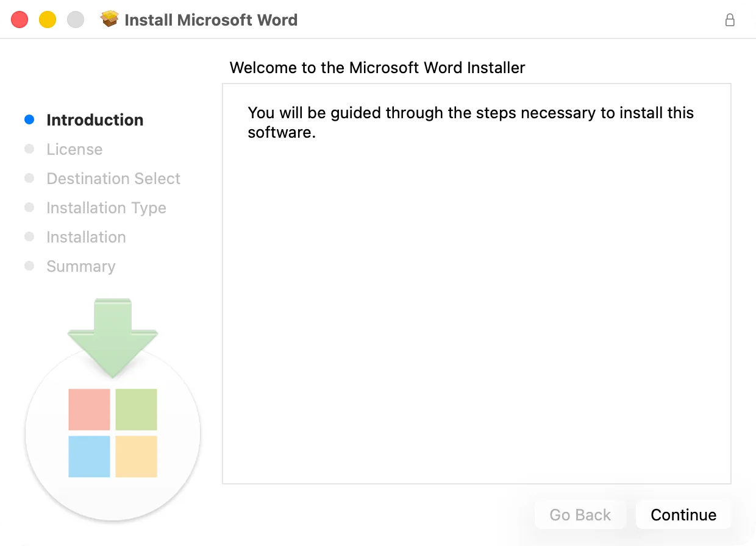The height and width of the screenshot is (546, 756).
Task: Close the installer window
Action: click(x=20, y=19)
